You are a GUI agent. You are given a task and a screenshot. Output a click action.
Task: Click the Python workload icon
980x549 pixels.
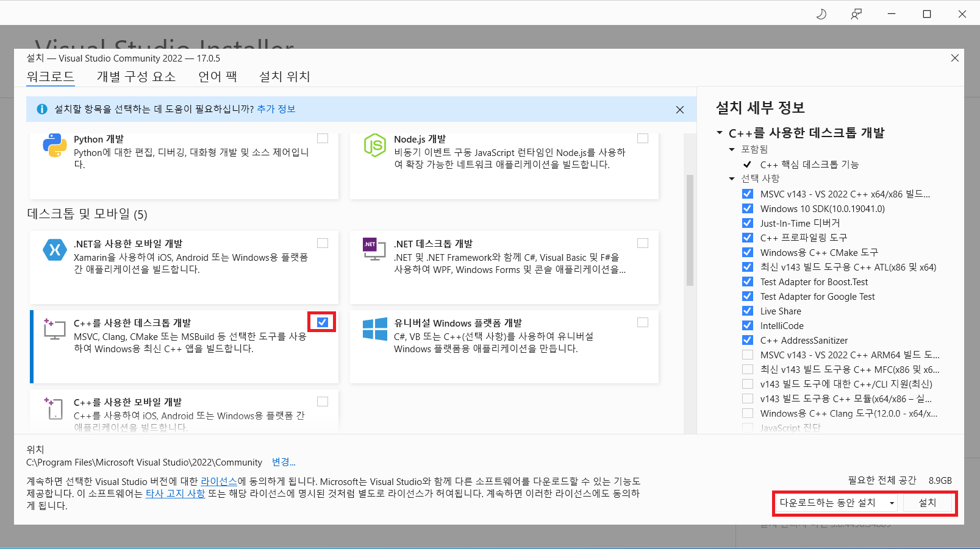55,146
